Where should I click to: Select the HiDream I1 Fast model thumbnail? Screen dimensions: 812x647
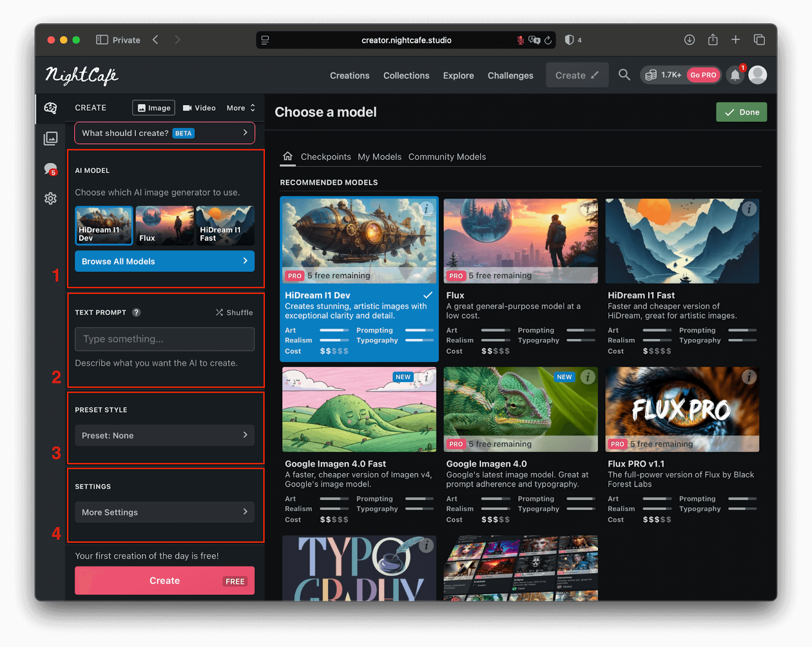pos(225,226)
